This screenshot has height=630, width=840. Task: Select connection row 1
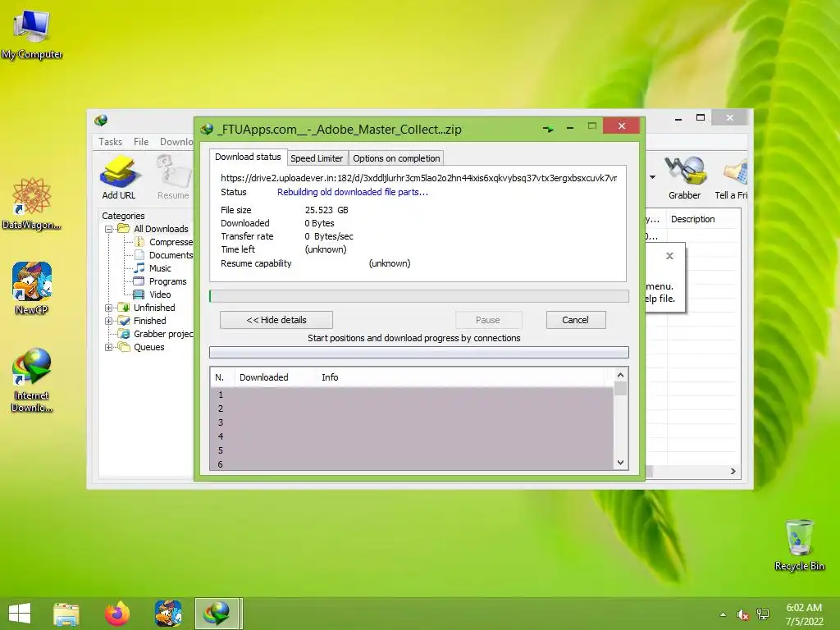[x=412, y=395]
